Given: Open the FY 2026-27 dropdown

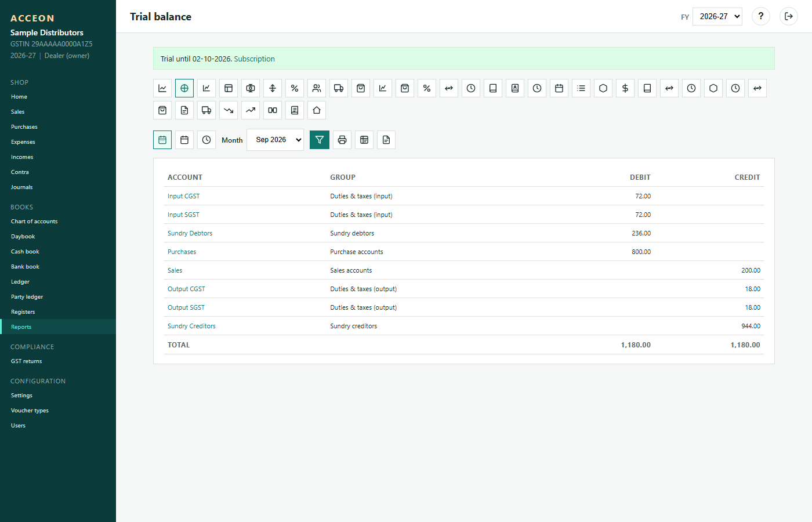Looking at the screenshot, I should (717, 16).
